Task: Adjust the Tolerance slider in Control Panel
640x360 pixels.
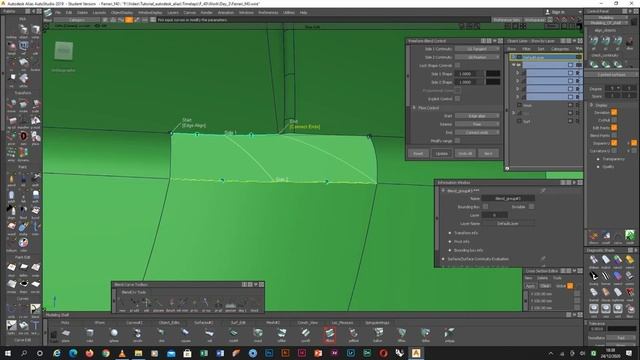Action: pyautogui.click(x=621, y=329)
